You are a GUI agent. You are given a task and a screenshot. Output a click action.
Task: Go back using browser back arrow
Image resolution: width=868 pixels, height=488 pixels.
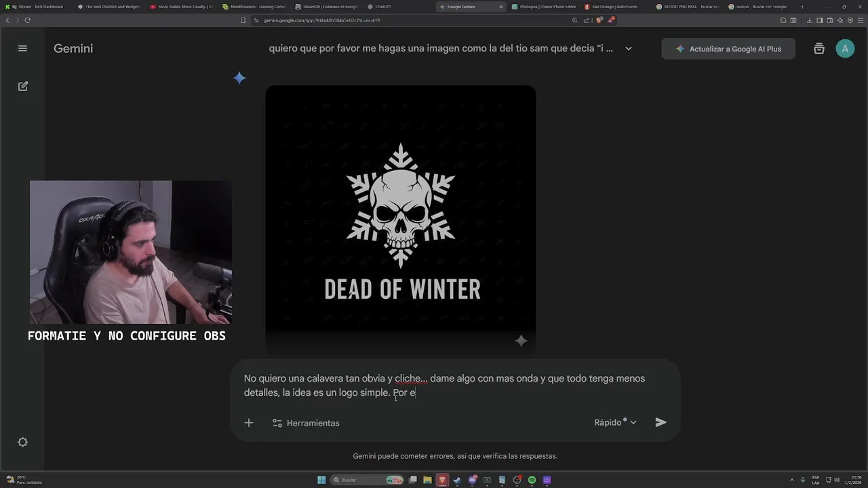7,20
